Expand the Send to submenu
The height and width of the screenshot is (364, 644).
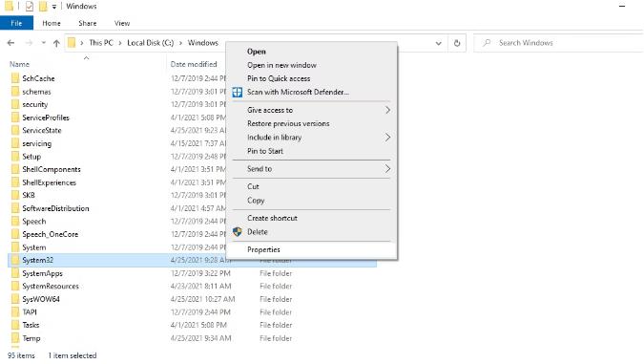click(312, 169)
